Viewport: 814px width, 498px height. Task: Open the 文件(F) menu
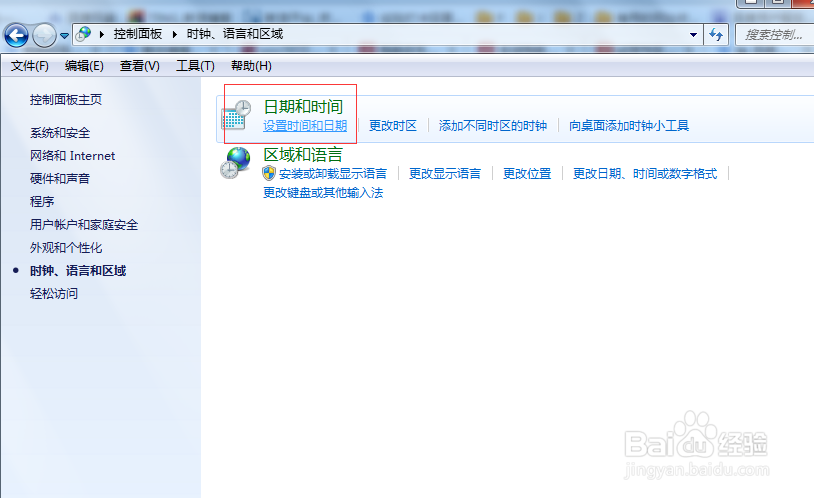pyautogui.click(x=30, y=66)
